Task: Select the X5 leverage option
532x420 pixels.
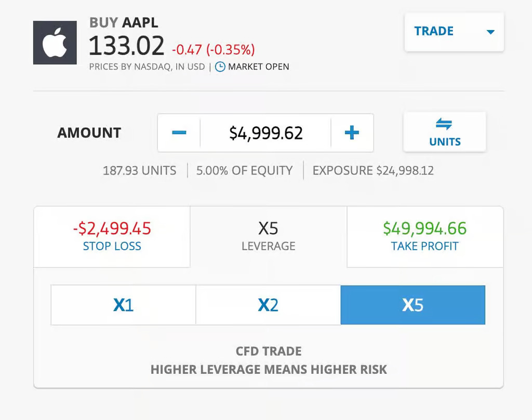Action: point(413,305)
